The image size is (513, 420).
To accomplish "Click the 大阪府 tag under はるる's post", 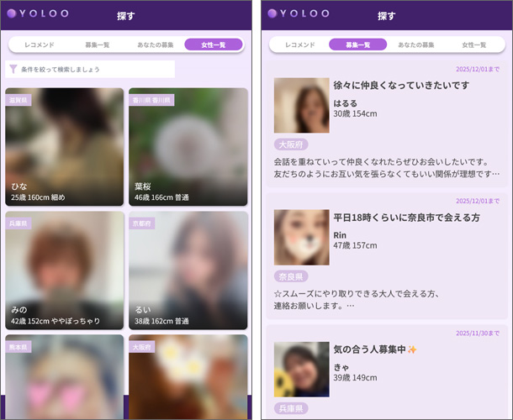I will [291, 144].
